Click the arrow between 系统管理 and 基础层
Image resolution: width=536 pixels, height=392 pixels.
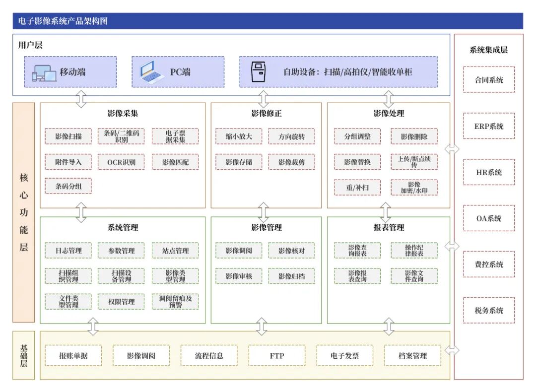click(x=93, y=327)
